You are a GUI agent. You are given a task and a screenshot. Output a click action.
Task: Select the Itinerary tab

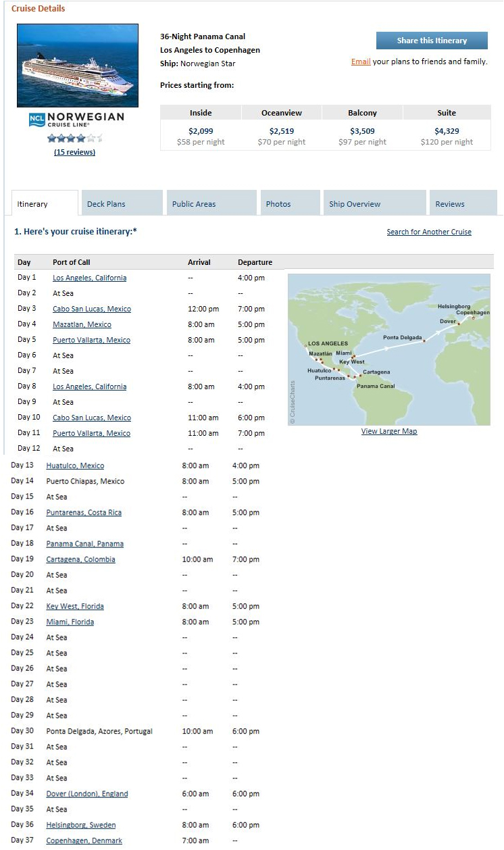[x=45, y=203]
